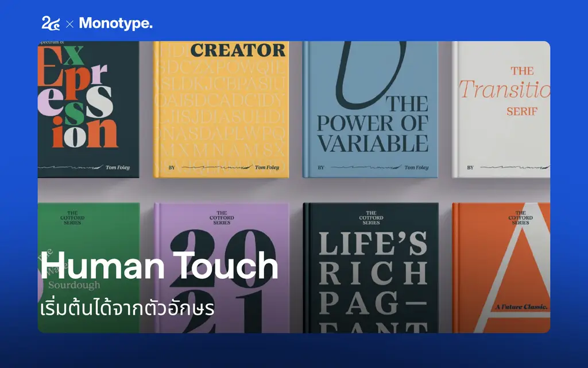Select the green 'Sourdough' Cotford book
This screenshot has width=588, height=368.
89,268
